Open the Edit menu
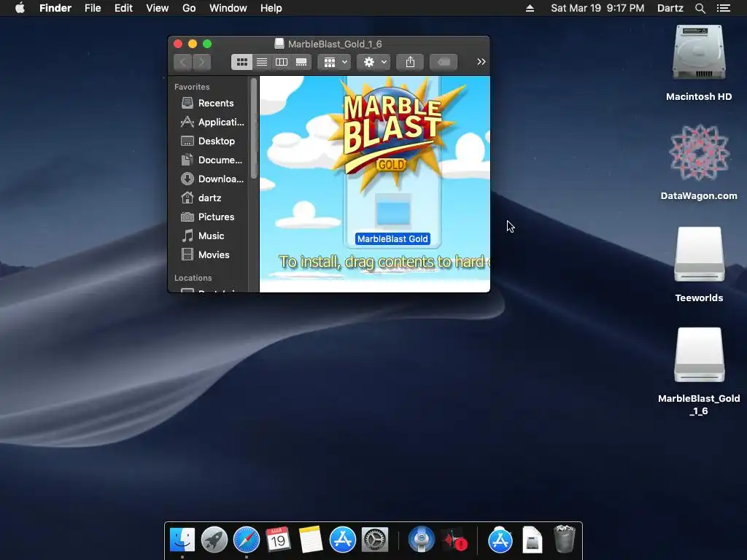The width and height of the screenshot is (747, 560). (x=123, y=8)
